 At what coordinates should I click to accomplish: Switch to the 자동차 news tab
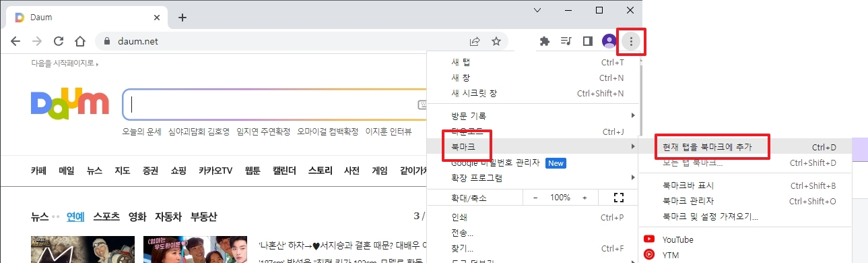pos(168,216)
